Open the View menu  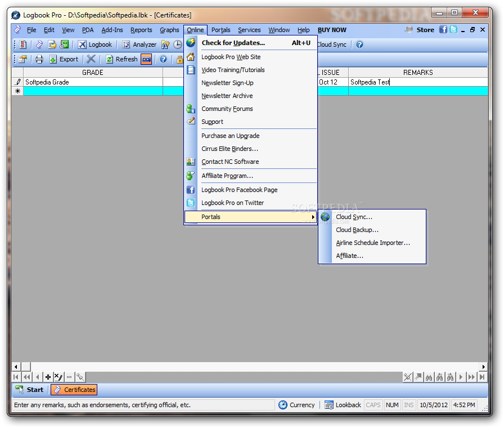click(68, 30)
